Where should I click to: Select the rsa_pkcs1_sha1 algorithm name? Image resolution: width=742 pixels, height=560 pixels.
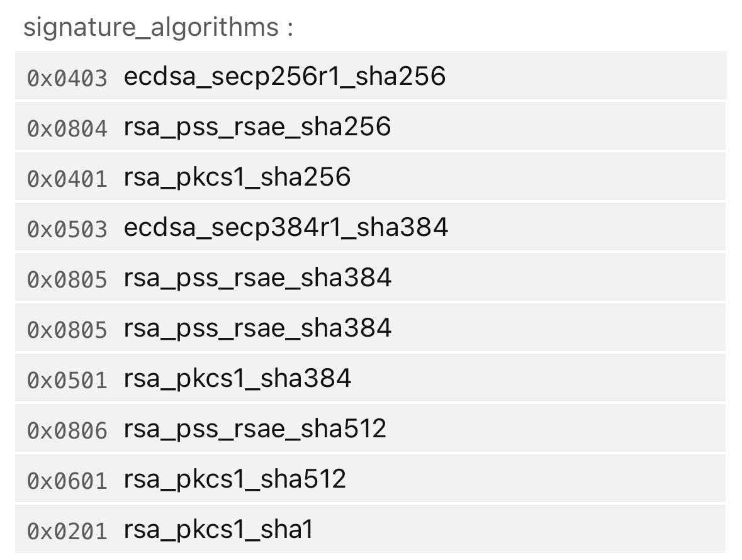click(x=218, y=530)
